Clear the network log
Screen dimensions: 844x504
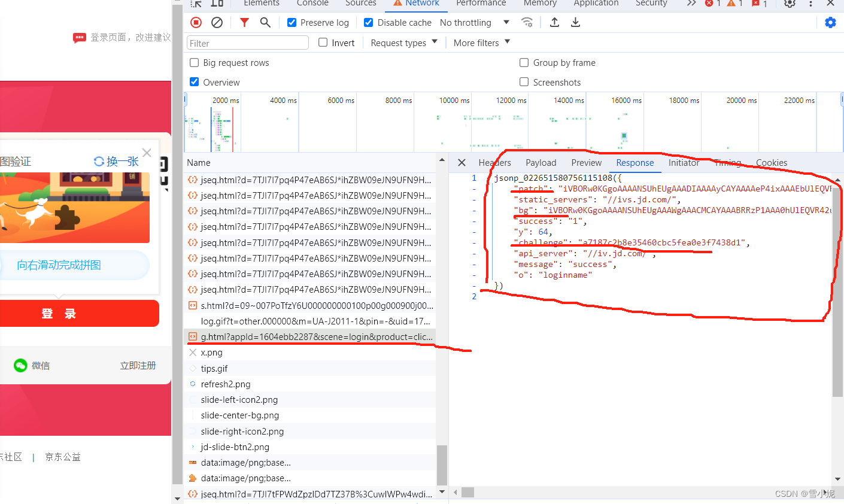217,22
